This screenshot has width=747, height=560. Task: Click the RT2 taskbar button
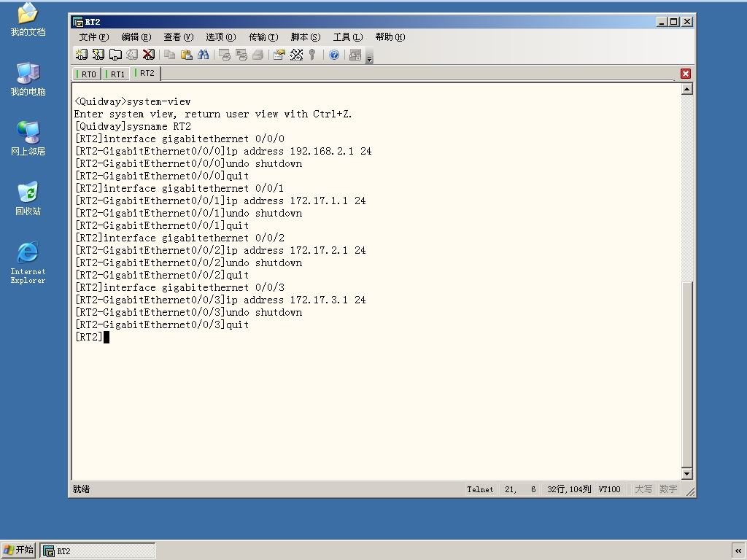click(x=98, y=551)
